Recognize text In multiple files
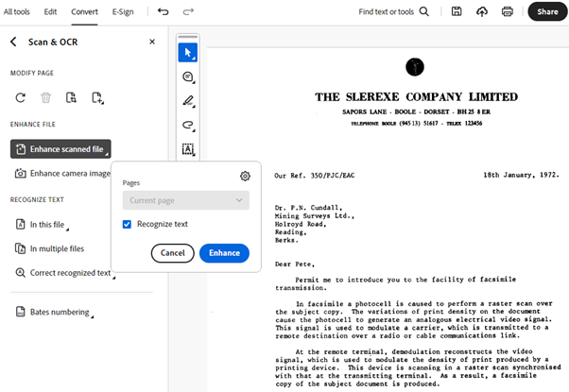 coord(49,248)
